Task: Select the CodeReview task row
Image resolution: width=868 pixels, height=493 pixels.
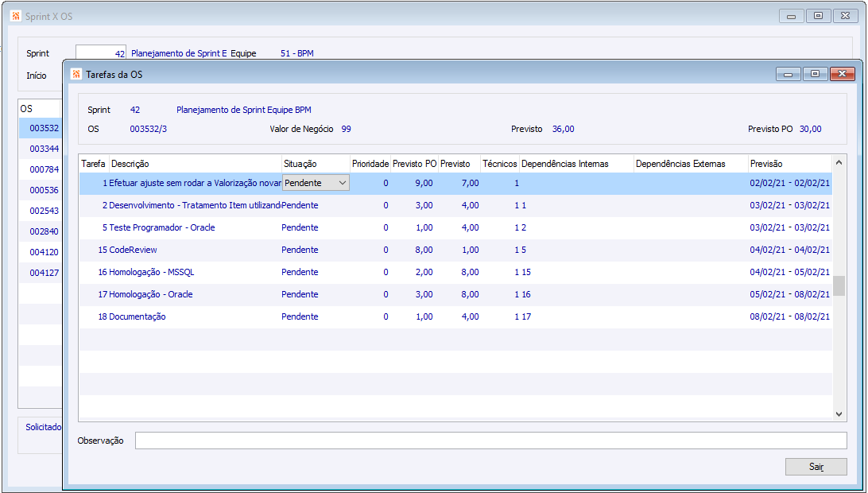Action: tap(455, 250)
